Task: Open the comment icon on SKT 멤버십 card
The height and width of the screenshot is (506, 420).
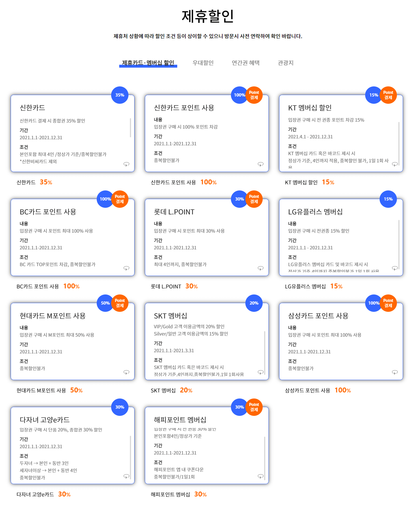Action: (x=261, y=372)
